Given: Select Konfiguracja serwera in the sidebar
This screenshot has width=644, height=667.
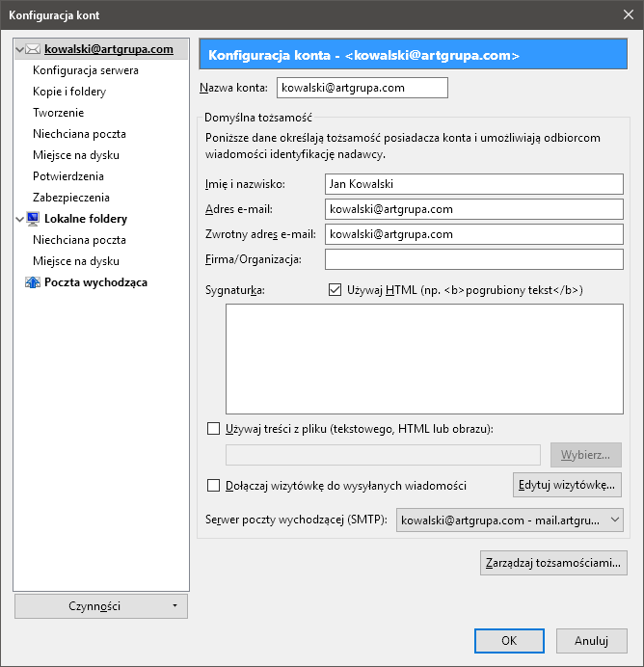Looking at the screenshot, I should click(x=86, y=70).
